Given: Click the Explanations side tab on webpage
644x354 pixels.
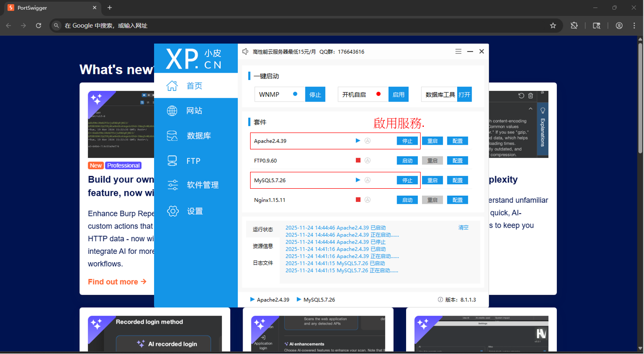Looking at the screenshot, I should point(542,129).
